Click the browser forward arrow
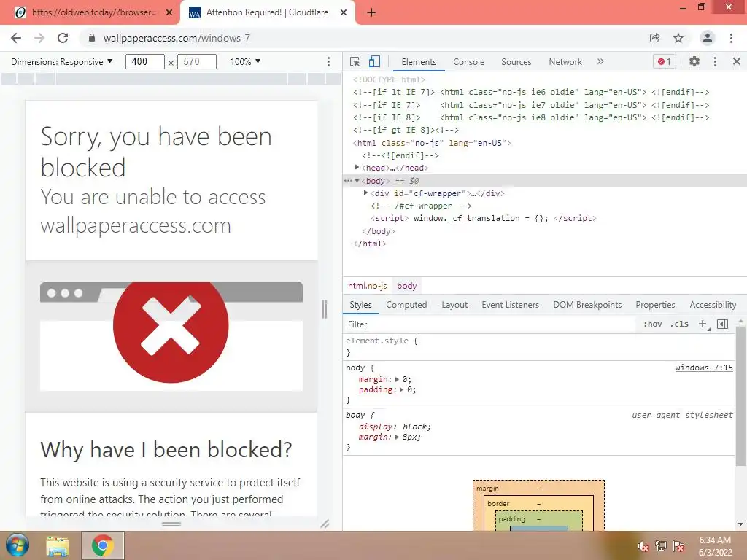747x560 pixels. click(x=39, y=38)
